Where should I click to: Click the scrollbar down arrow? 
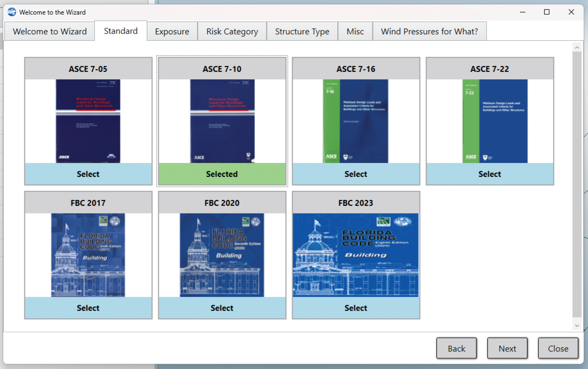coord(577,325)
